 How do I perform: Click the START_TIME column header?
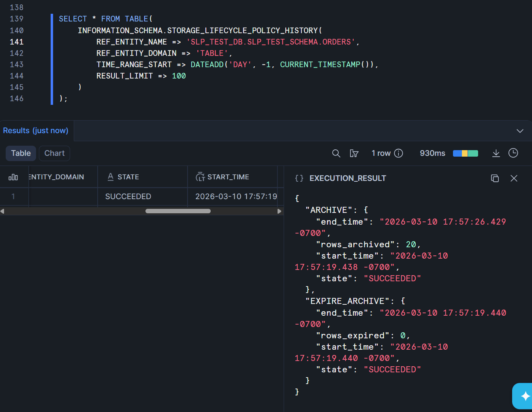(x=228, y=177)
